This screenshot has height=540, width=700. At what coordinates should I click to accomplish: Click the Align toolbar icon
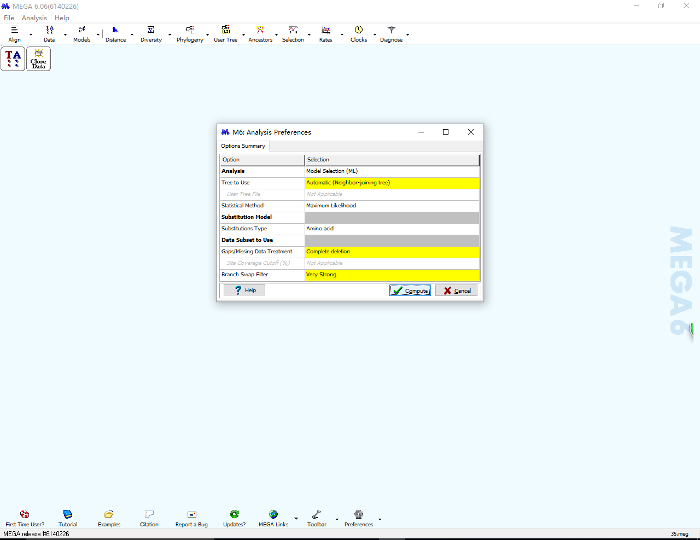tap(14, 33)
